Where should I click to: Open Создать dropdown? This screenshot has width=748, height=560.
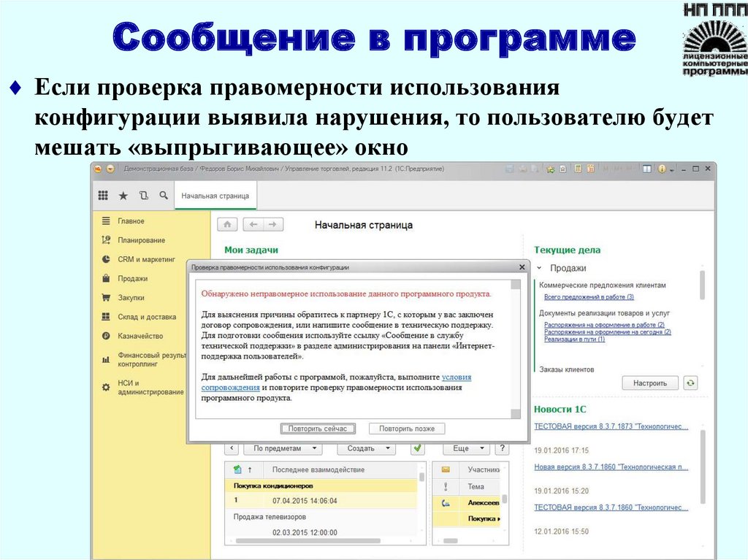coord(365,448)
